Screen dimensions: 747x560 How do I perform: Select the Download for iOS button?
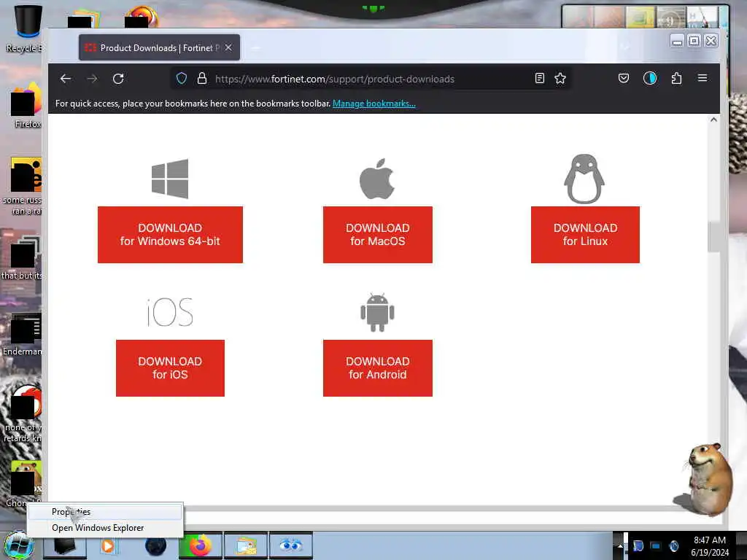[x=170, y=368]
